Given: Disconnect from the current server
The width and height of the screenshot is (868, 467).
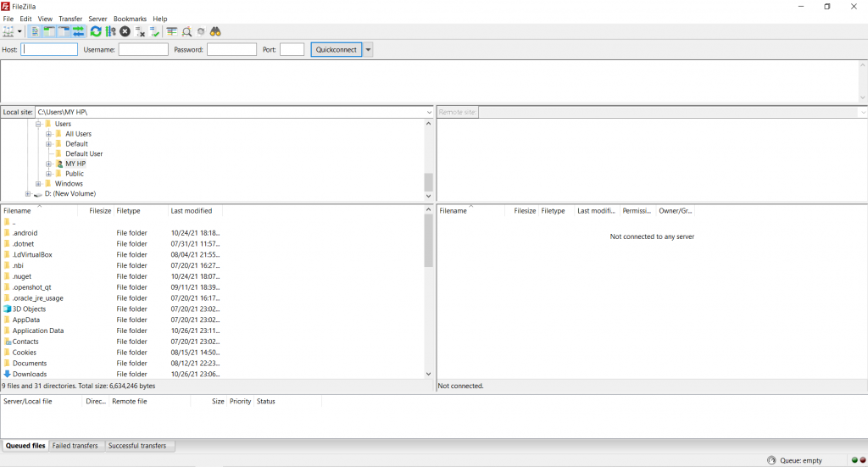Looking at the screenshot, I should (140, 31).
